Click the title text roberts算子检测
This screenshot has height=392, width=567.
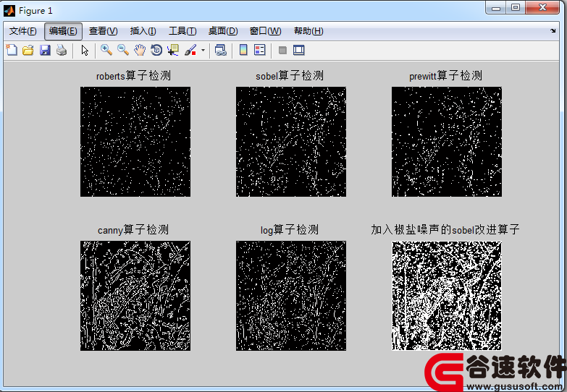point(133,75)
